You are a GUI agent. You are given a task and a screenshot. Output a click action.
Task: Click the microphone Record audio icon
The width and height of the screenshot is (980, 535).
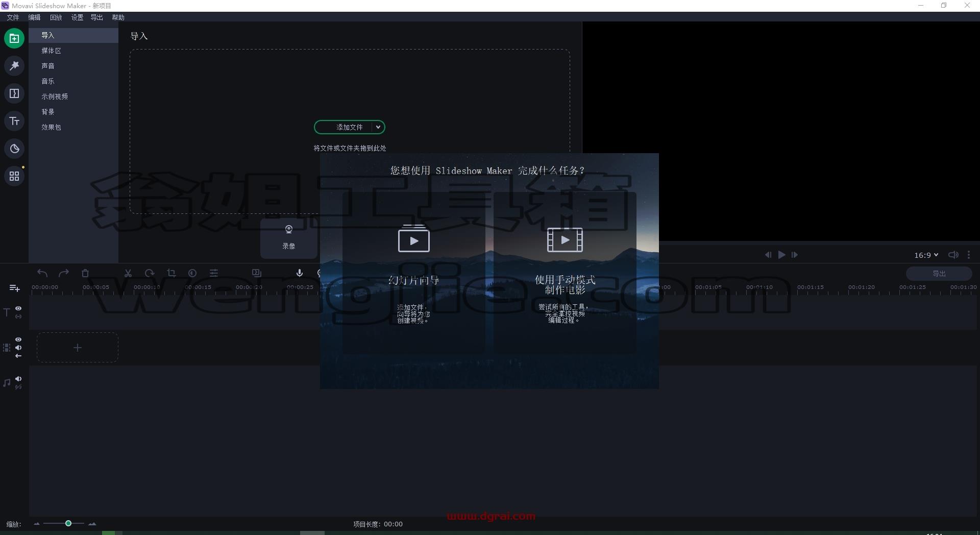pyautogui.click(x=300, y=273)
